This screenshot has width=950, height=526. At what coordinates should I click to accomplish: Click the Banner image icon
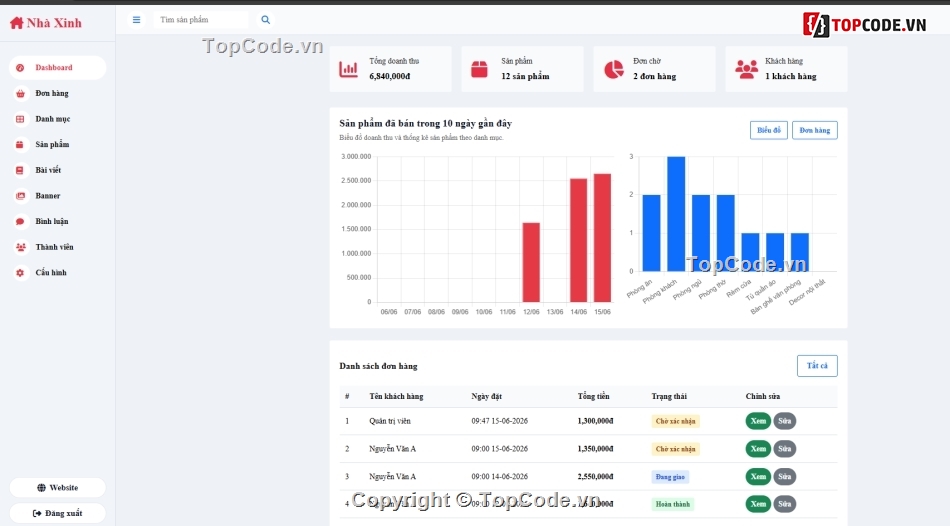pos(20,196)
